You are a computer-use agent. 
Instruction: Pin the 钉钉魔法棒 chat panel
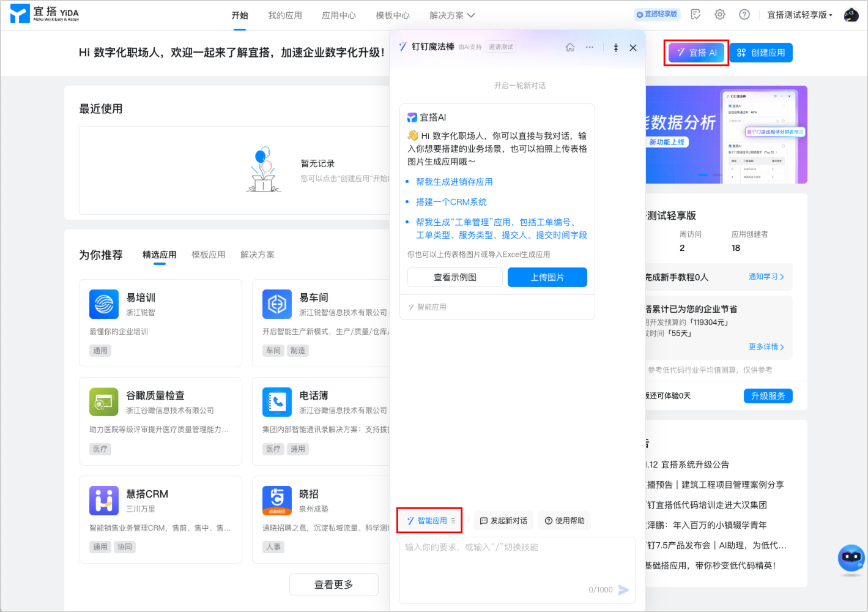point(616,47)
